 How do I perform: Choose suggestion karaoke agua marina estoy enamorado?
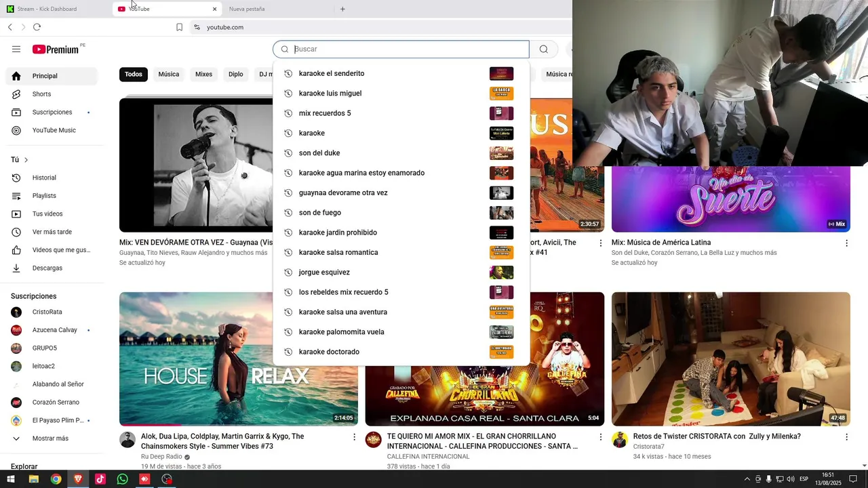[401, 173]
